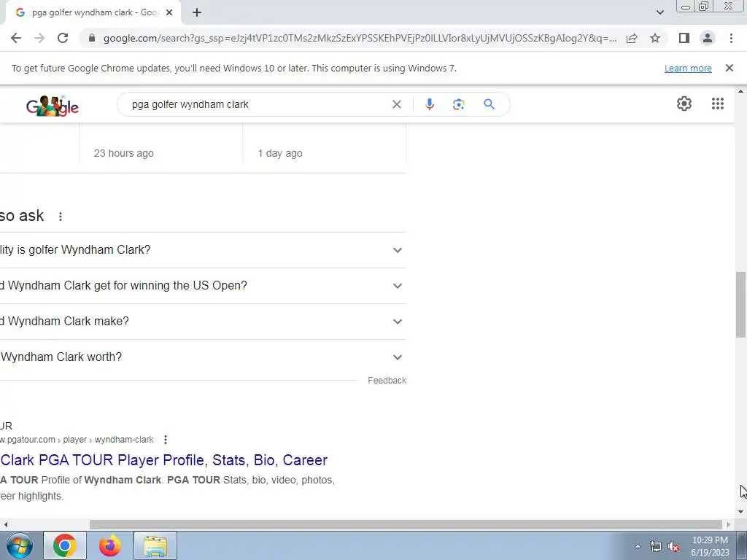Screen dimensions: 747x560
Task: Clear the search box text
Action: coord(396,104)
